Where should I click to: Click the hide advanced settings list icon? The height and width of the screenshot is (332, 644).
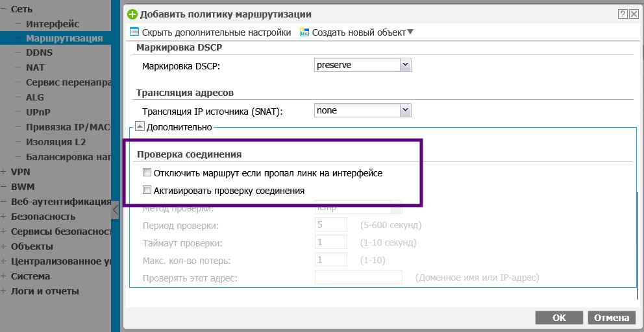[x=134, y=32]
